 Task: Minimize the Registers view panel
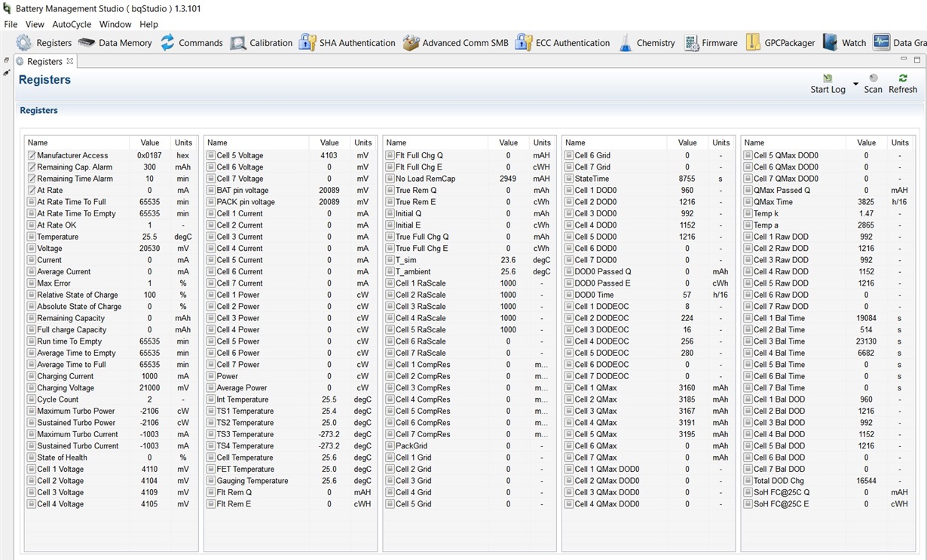coord(904,59)
